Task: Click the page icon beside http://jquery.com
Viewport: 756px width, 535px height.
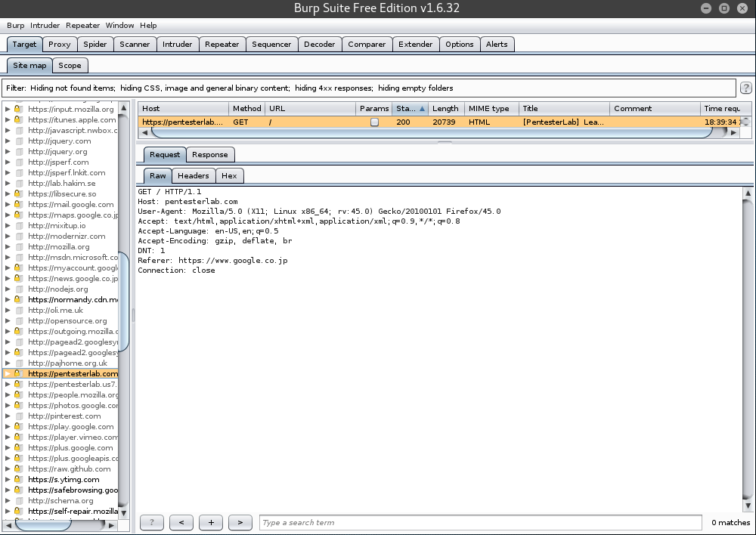Action: click(x=20, y=141)
